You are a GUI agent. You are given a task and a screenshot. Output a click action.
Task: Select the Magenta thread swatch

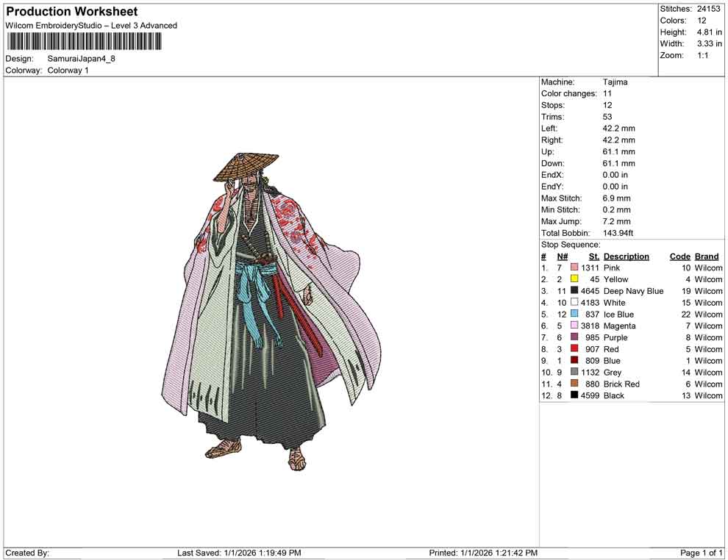[573, 326]
